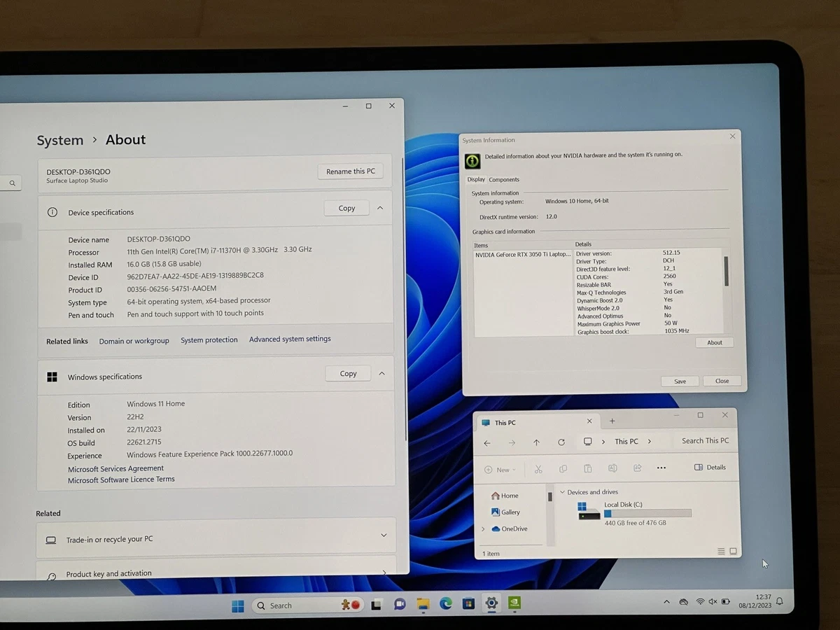Open the New dropdown in File Explorer
Image resolution: width=840 pixels, height=630 pixels.
(500, 470)
